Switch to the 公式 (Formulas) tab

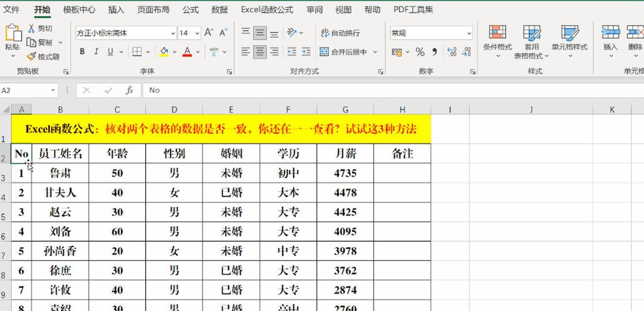pos(191,10)
